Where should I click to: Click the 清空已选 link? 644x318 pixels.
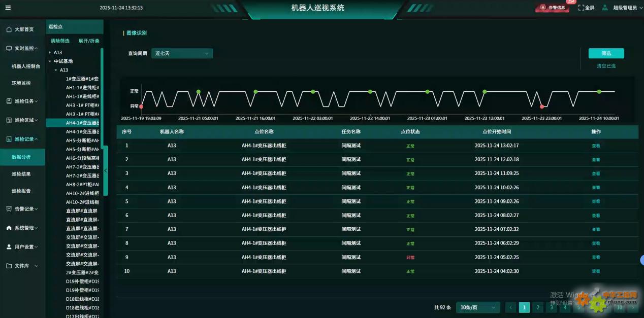click(x=606, y=66)
